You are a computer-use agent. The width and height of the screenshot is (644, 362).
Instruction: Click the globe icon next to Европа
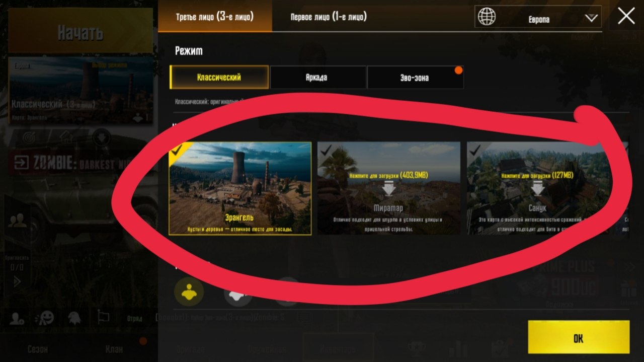point(487,17)
